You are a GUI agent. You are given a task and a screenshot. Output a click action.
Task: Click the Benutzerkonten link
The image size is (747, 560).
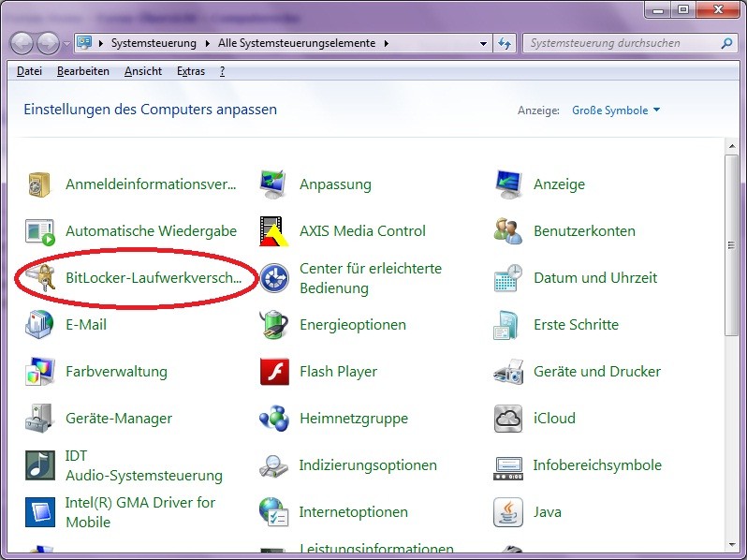click(584, 231)
